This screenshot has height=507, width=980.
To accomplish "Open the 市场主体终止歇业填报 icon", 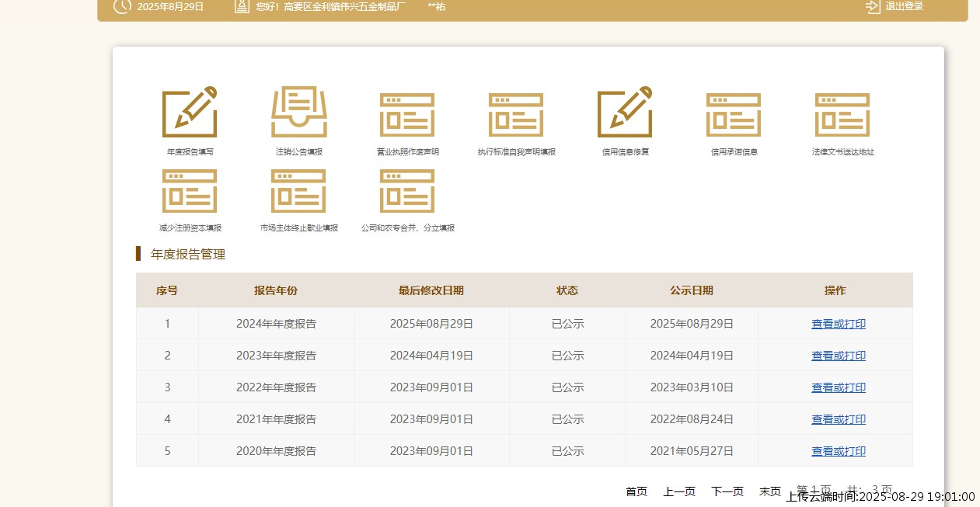I will (x=298, y=191).
